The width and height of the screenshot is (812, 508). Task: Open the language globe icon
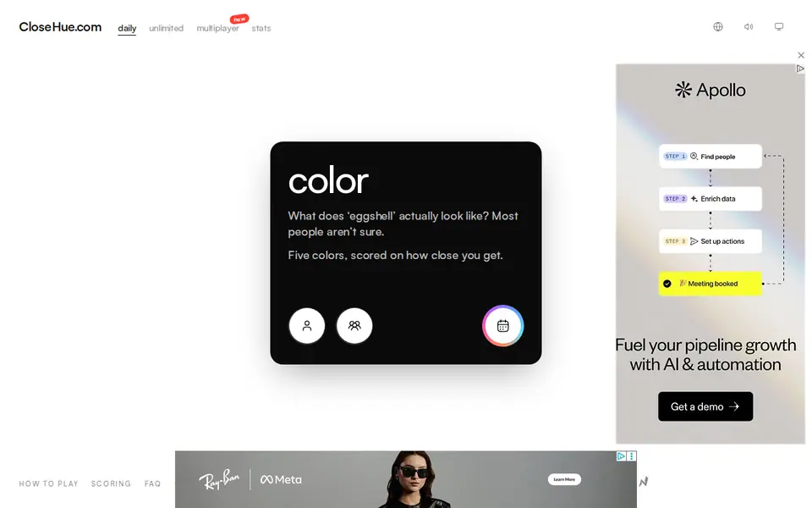point(718,26)
